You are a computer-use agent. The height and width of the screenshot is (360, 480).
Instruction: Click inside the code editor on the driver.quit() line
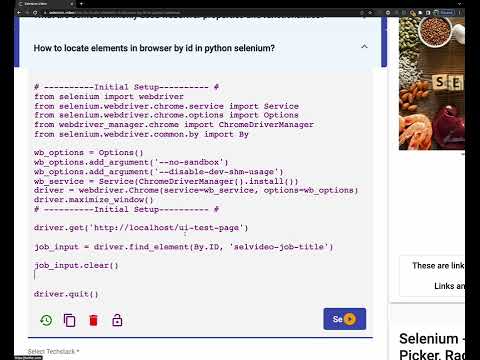(66, 294)
